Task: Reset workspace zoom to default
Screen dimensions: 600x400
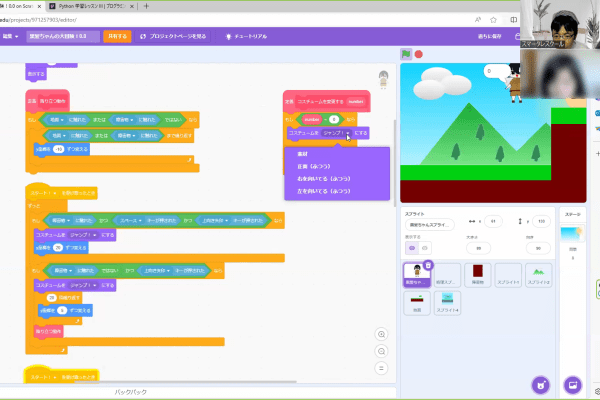Action: point(381,368)
